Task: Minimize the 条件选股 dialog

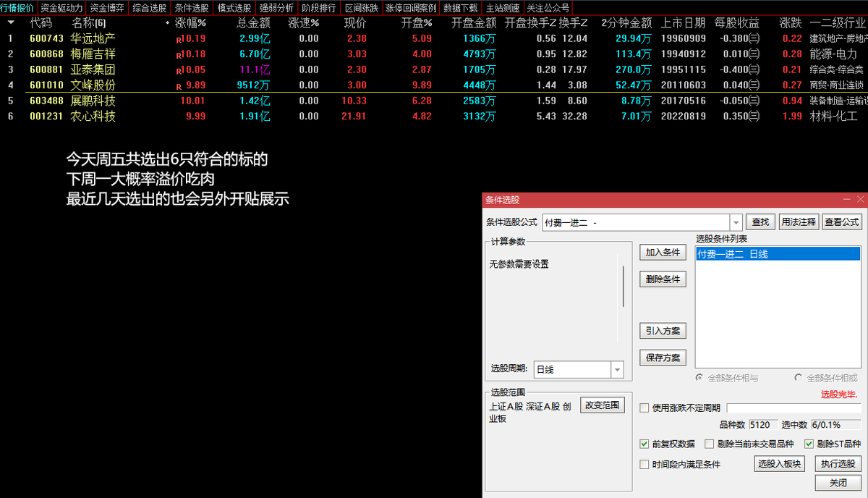Action: (x=846, y=200)
